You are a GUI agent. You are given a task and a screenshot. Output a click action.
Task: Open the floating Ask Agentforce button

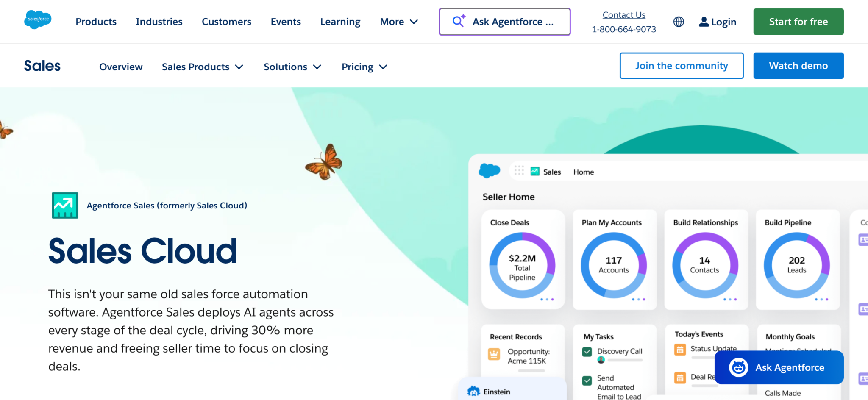point(779,367)
